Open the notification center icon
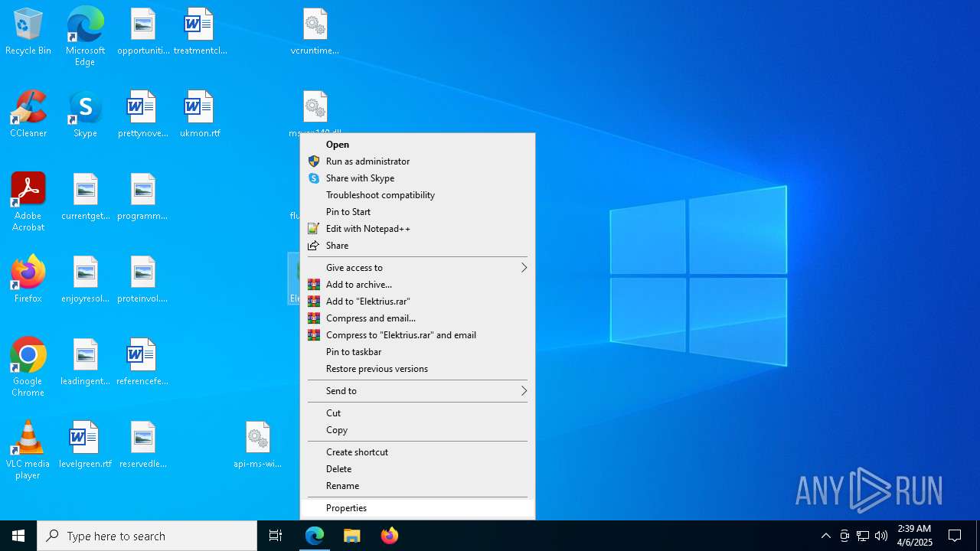The width and height of the screenshot is (980, 551). tap(955, 536)
